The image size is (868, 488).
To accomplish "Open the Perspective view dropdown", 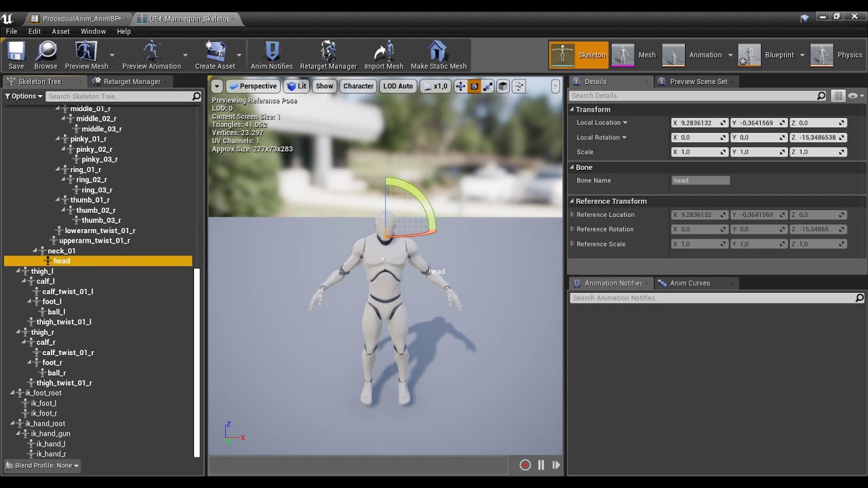I will click(252, 86).
